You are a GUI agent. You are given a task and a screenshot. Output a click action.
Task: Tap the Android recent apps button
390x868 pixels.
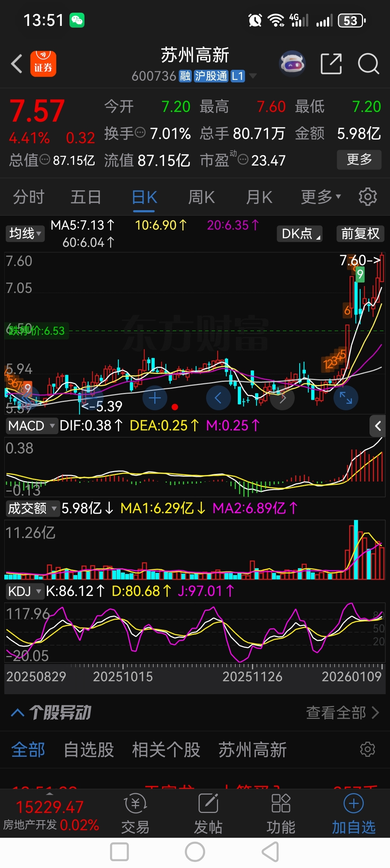pos(119,852)
